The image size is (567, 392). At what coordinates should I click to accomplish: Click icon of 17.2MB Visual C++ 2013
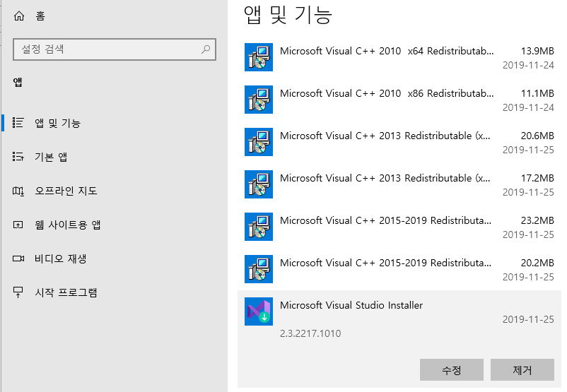point(259,184)
